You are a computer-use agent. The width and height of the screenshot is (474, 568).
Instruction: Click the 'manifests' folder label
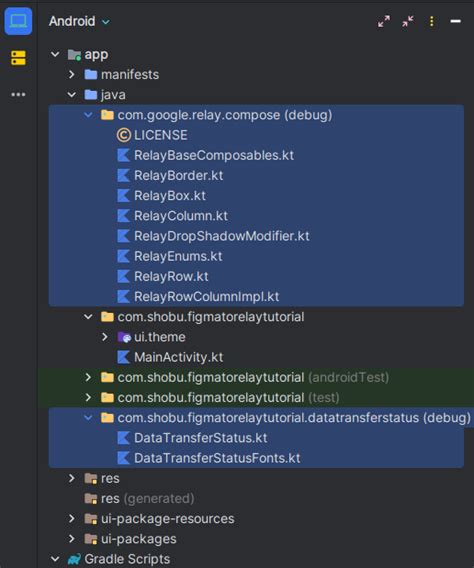tap(130, 75)
